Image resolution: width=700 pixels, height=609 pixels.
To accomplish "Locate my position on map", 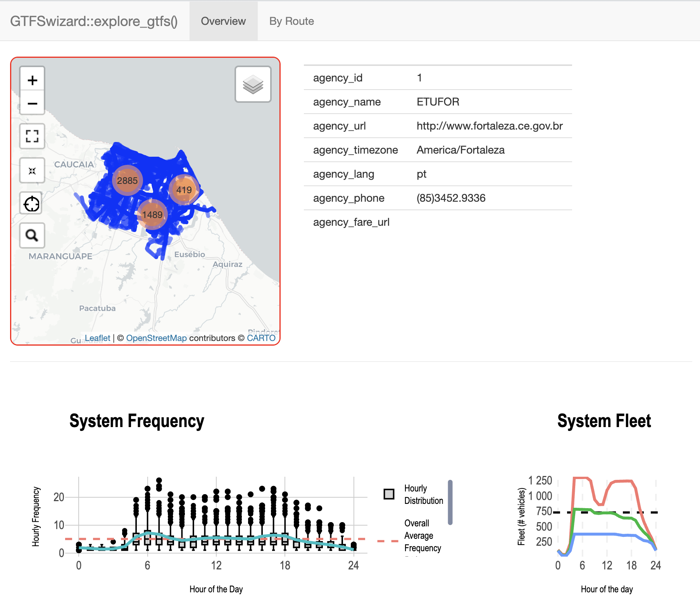I will pos(32,204).
